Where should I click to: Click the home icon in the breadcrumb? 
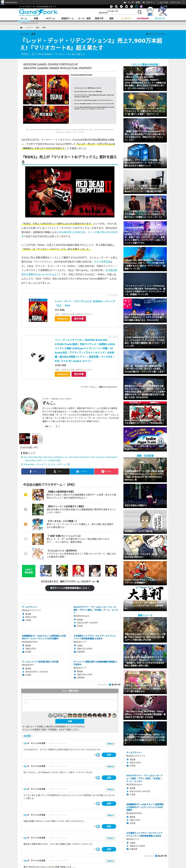[x=21, y=28]
